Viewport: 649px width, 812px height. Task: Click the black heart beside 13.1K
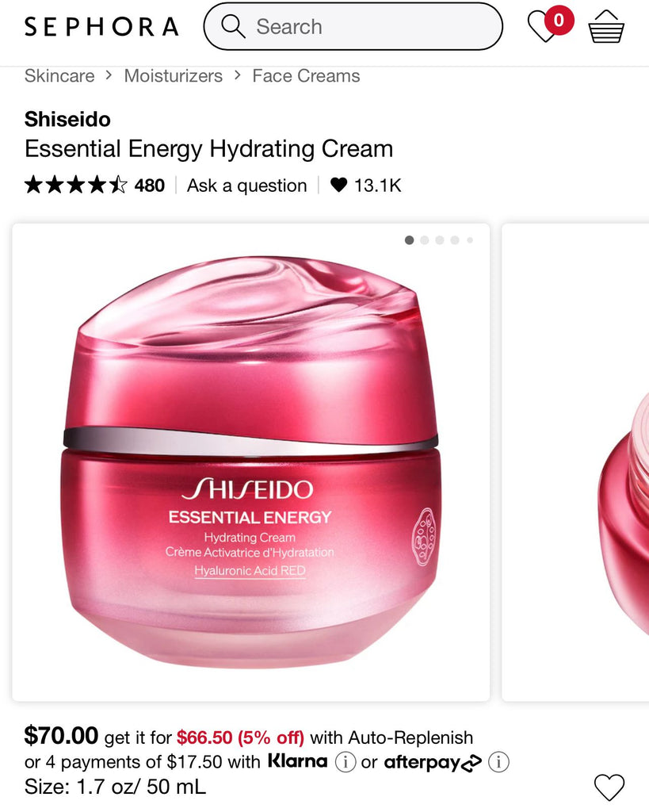click(338, 185)
